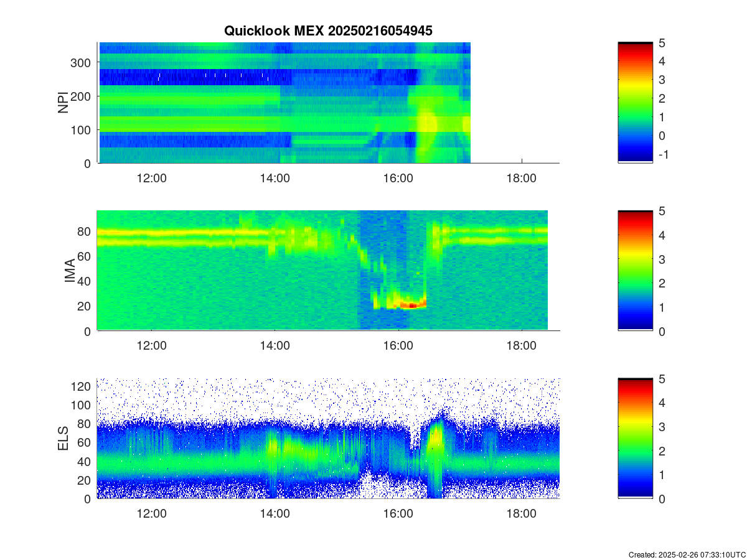Click the "16:00" tick below the ELS plot
747x560 pixels.
[x=398, y=514]
